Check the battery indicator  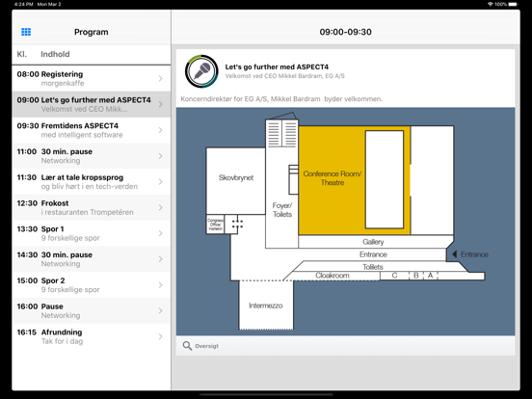coord(514,4)
